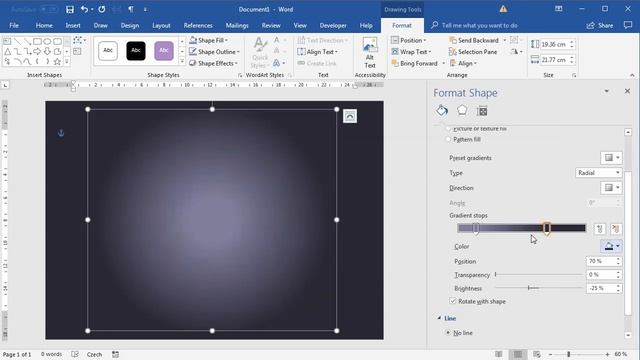
Task: Open the Align Text dropdown
Action: point(318,52)
